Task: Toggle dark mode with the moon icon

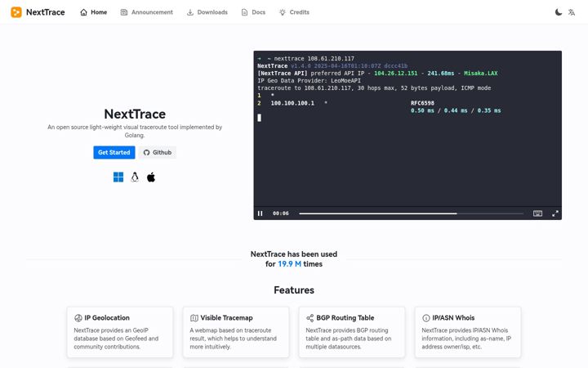Action: coord(559,12)
